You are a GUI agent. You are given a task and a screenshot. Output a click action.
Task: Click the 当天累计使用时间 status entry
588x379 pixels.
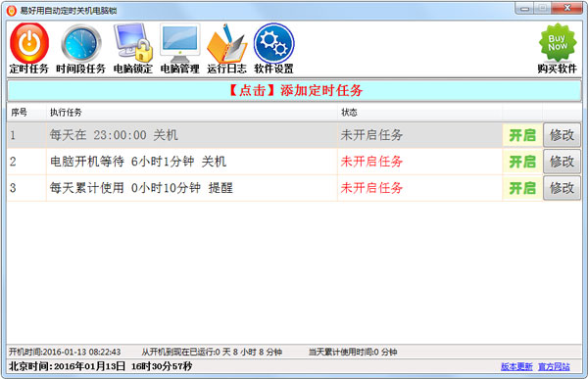click(x=353, y=352)
